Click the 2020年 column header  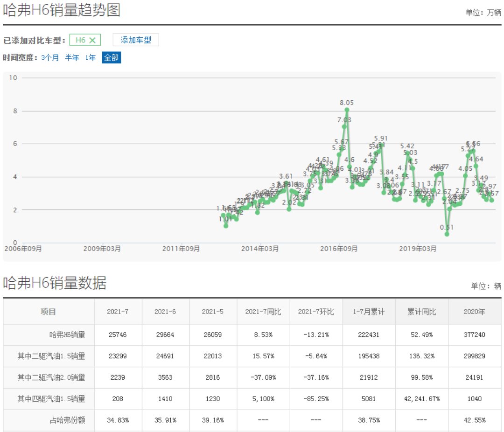coord(475,312)
